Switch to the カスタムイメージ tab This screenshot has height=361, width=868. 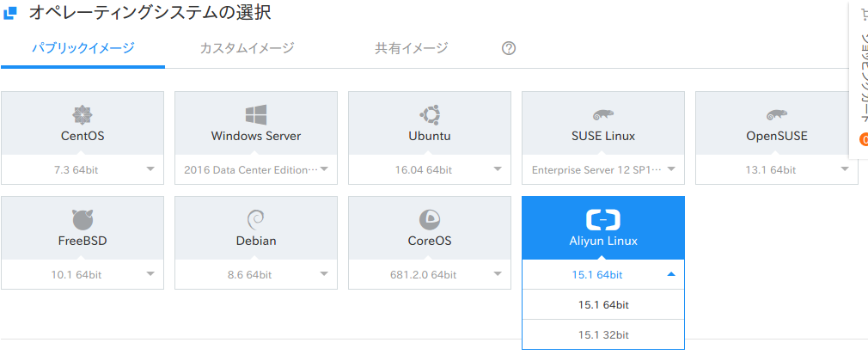(x=247, y=48)
